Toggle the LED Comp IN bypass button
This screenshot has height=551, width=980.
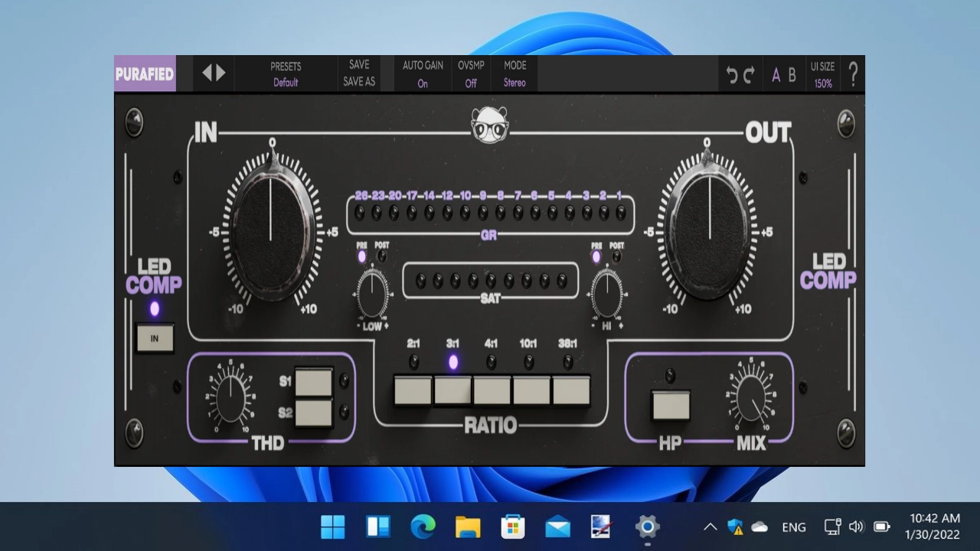(x=155, y=337)
